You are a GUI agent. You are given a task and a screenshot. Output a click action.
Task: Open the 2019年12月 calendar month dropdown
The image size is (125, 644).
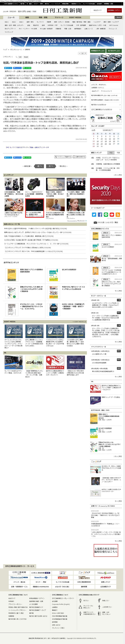pos(108,130)
